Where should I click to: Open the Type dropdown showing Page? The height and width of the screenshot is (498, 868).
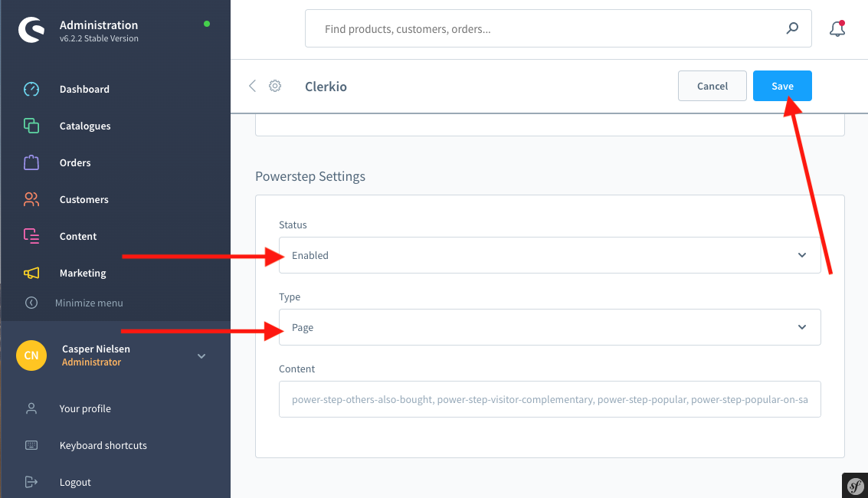click(549, 327)
